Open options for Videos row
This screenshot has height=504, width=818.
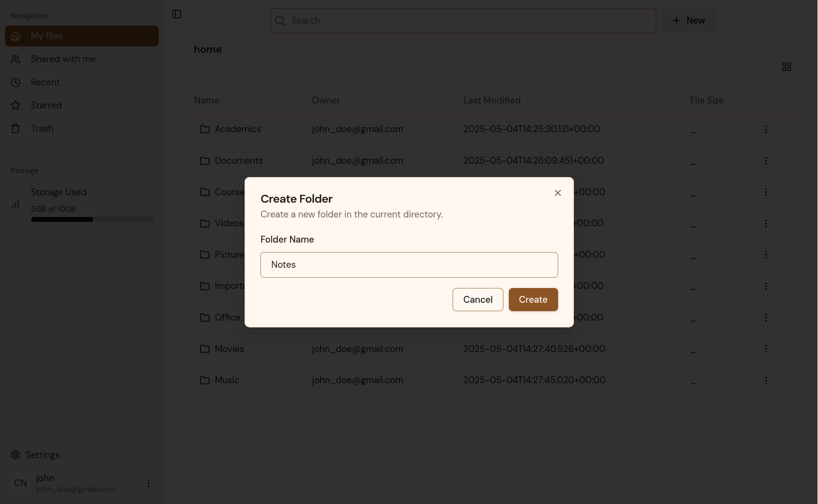point(766,223)
